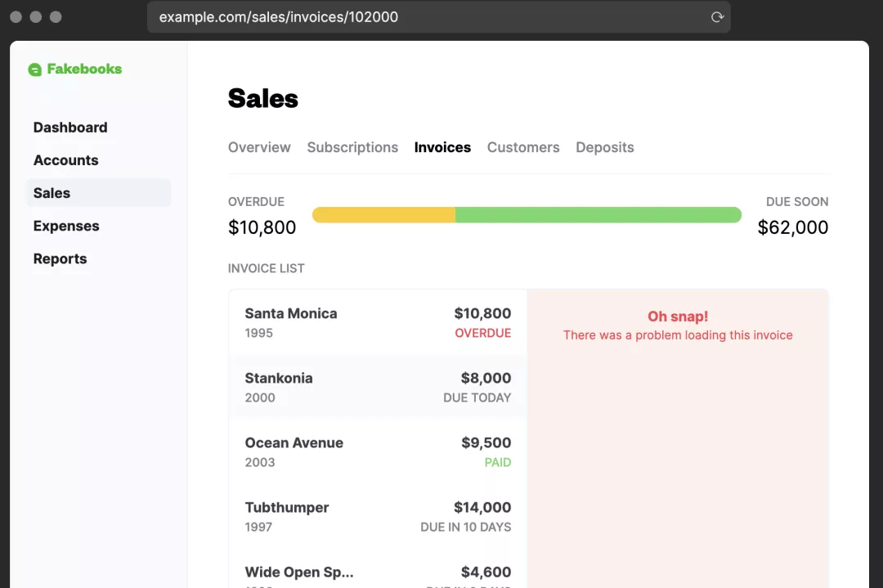This screenshot has height=588, width=883.
Task: Click the problem loading this invoice message
Action: pos(678,335)
